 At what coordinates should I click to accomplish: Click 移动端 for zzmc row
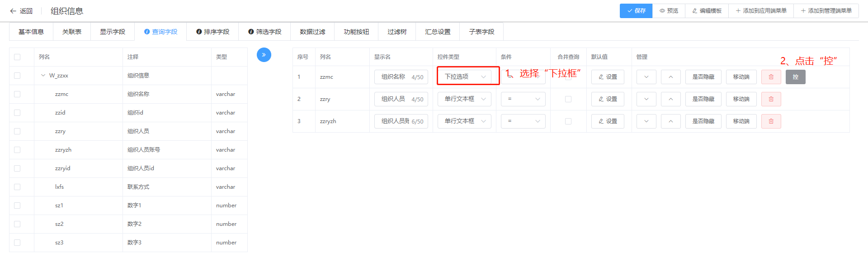click(741, 77)
